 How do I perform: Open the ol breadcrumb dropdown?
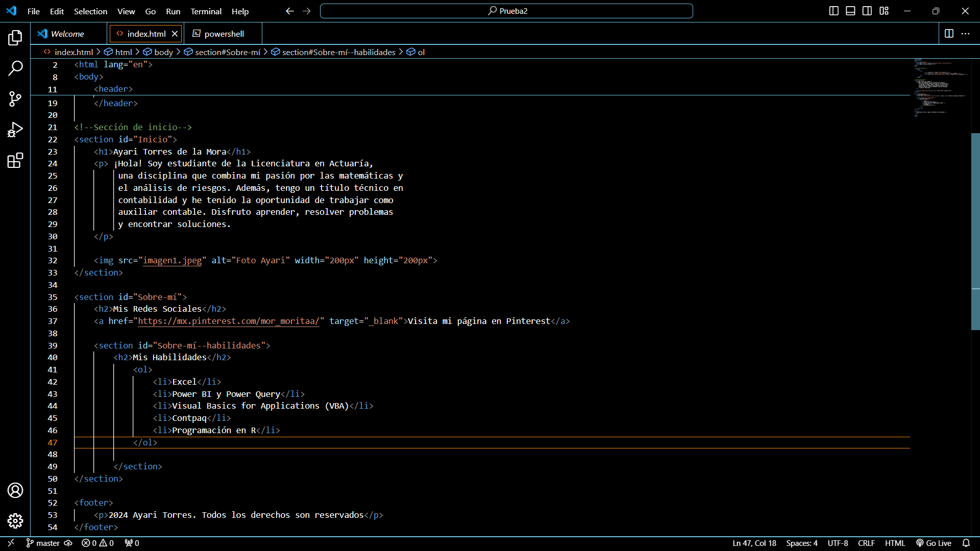click(420, 52)
